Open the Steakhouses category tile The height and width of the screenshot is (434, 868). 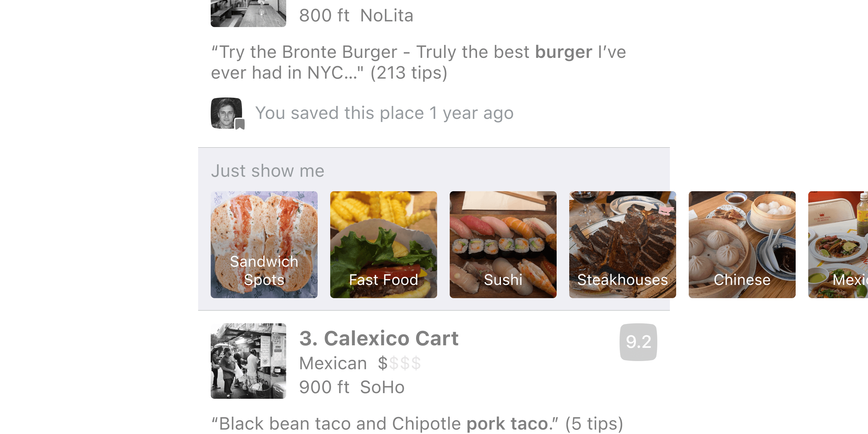tap(622, 245)
